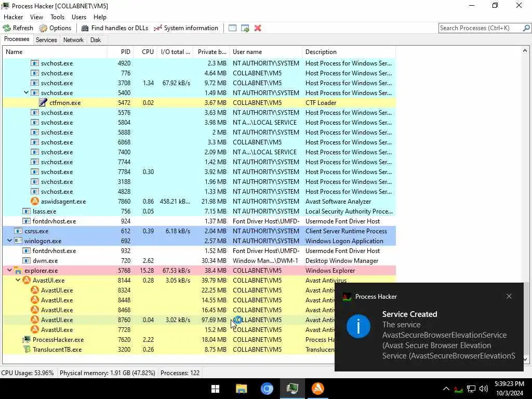Open the Users menu
Viewport: 532px width, 399px height.
coord(79,17)
